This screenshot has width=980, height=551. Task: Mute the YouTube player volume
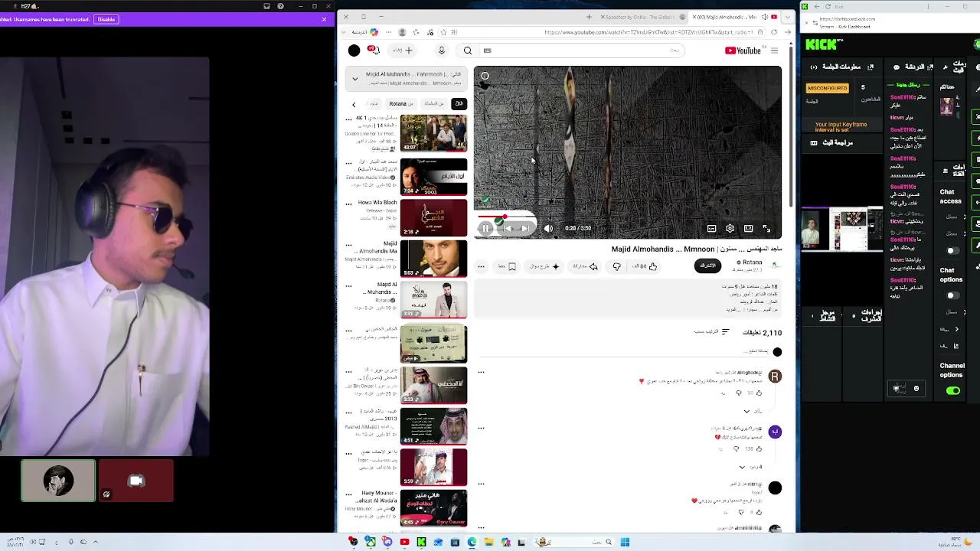point(548,228)
